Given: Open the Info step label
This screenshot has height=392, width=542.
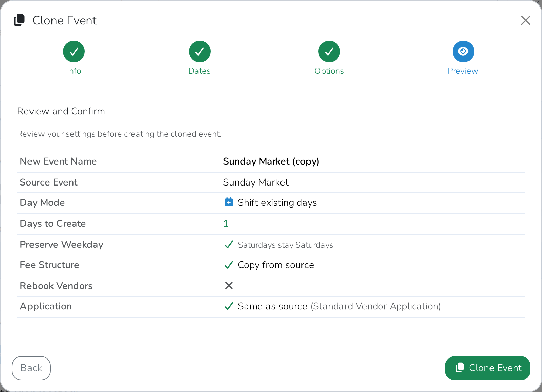Looking at the screenshot, I should pos(74,71).
